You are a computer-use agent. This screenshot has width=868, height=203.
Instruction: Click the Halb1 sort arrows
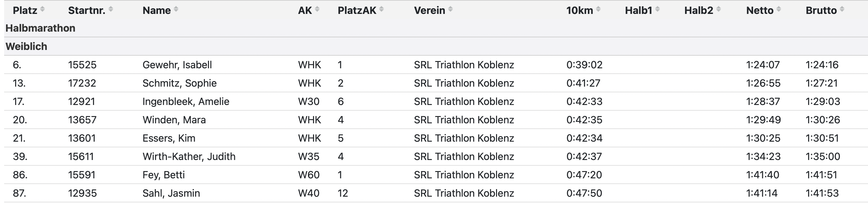tap(658, 9)
